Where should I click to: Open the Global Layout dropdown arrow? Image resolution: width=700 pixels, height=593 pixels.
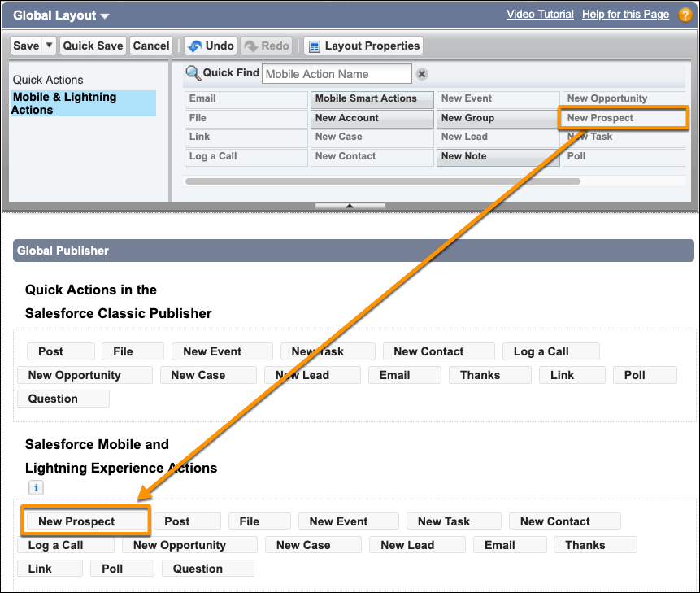coord(105,16)
